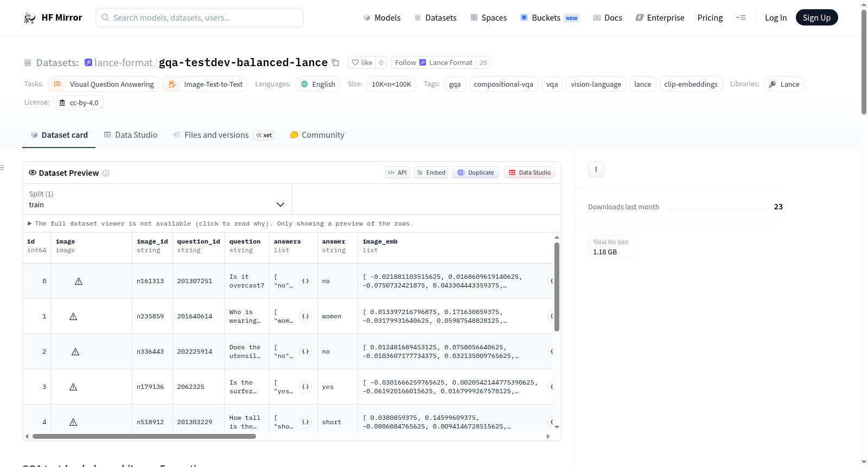The image size is (868, 467).
Task: Click the Embed button
Action: point(431,172)
